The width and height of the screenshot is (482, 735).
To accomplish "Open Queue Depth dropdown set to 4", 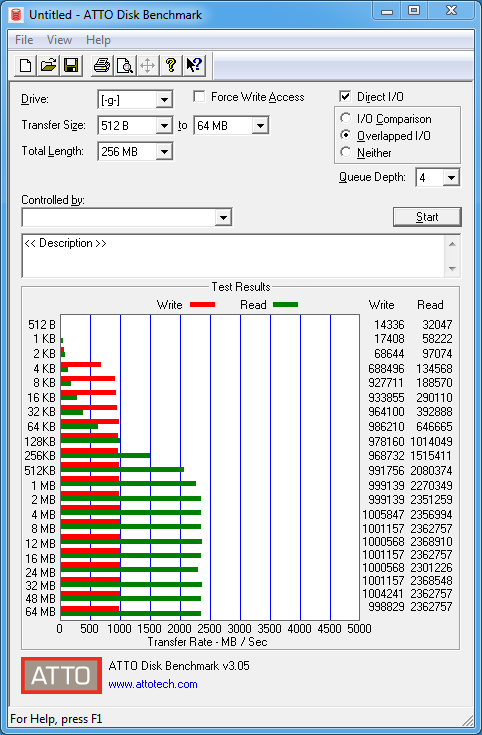I will [x=437, y=178].
